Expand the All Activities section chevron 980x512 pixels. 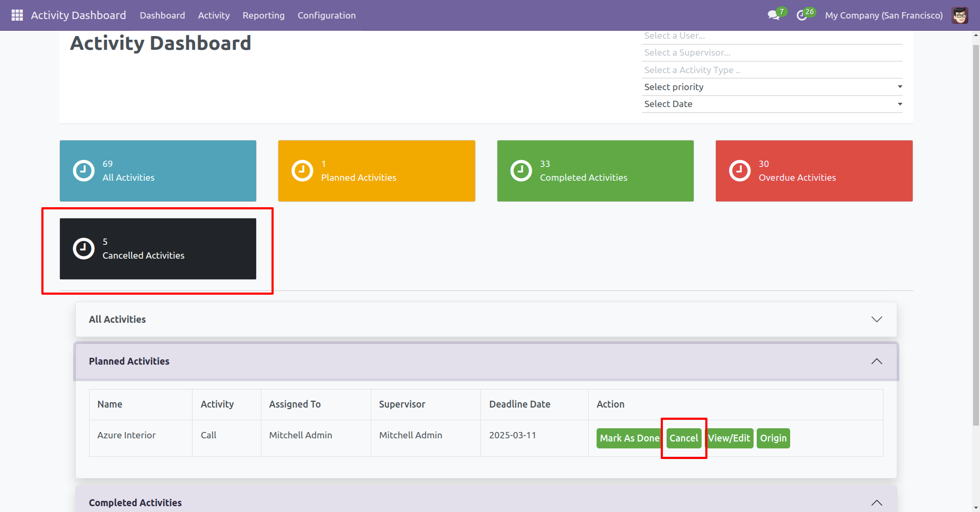tap(877, 319)
